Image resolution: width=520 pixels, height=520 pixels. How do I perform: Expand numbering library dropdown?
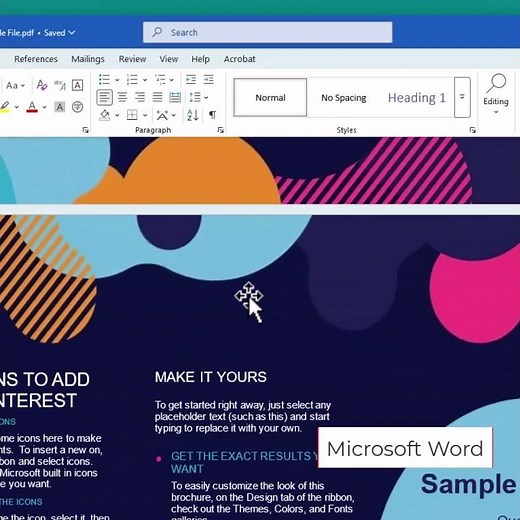tap(145, 80)
